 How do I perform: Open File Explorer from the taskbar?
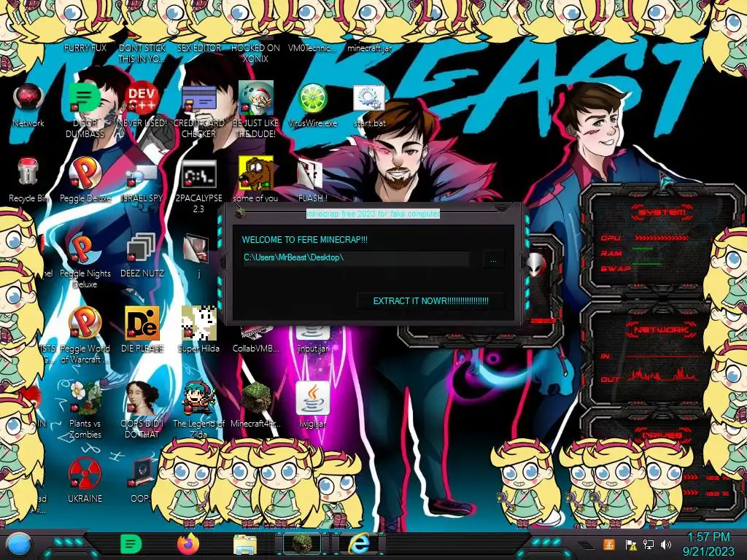[x=245, y=545]
